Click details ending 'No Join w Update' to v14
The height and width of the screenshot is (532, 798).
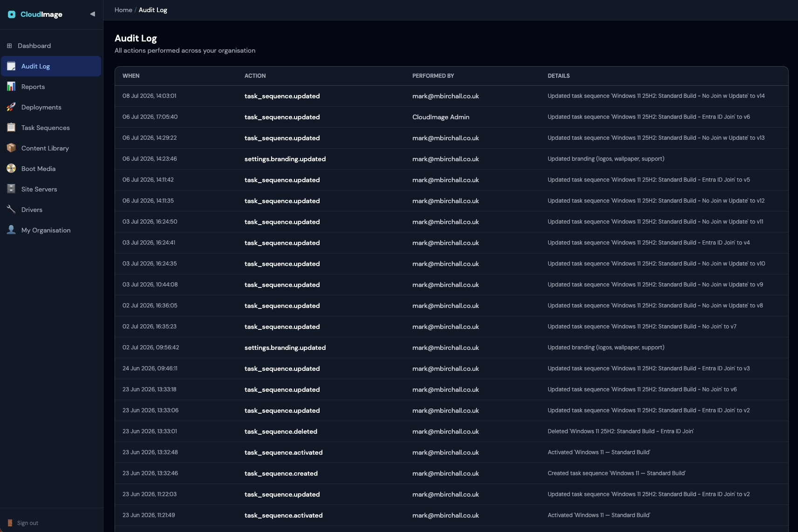coord(656,96)
